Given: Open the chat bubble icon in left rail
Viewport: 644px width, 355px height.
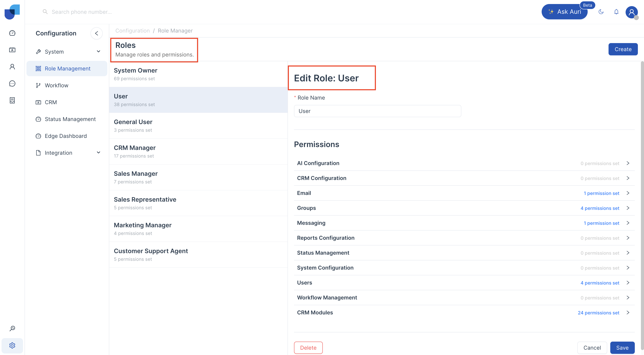Looking at the screenshot, I should (12, 83).
